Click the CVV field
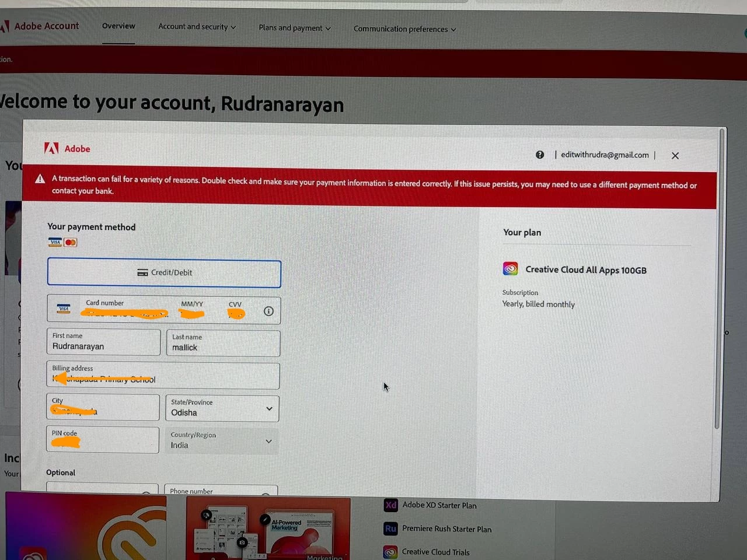747x560 pixels. pyautogui.click(x=236, y=310)
